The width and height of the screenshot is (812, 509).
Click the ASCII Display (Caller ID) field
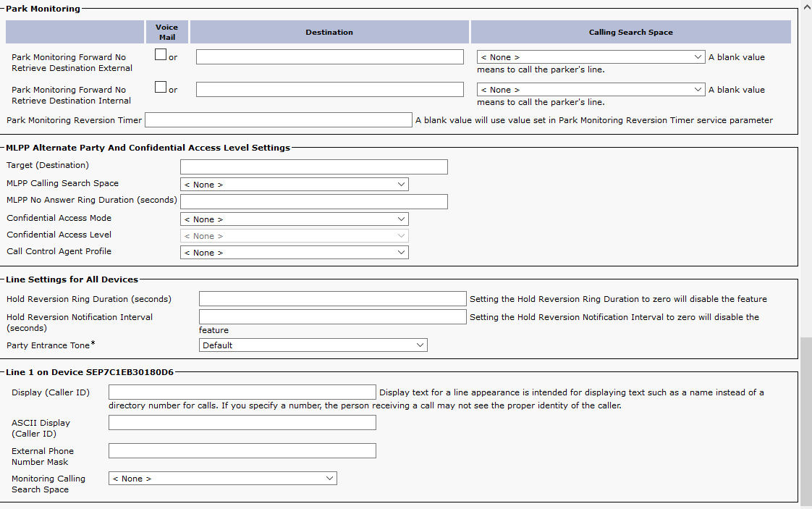242,423
